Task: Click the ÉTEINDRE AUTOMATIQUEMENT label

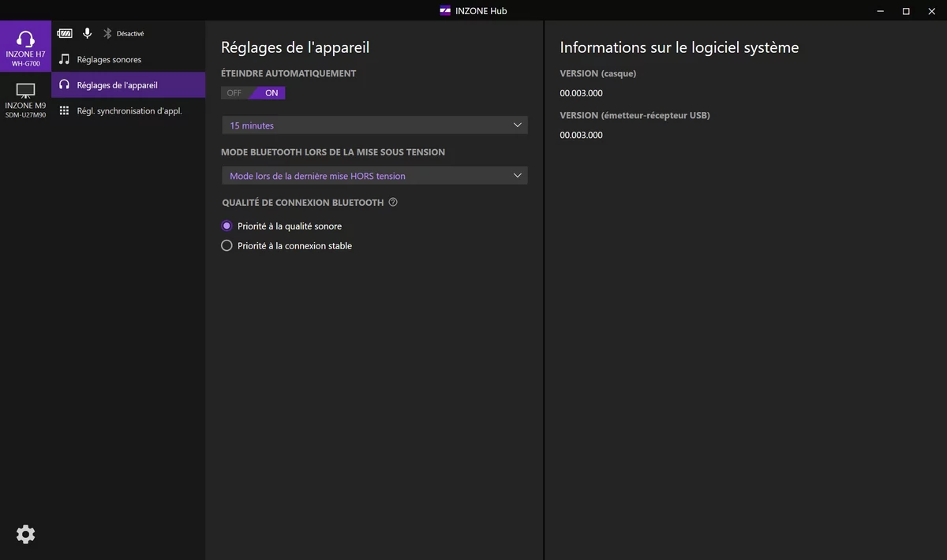Action: tap(289, 73)
